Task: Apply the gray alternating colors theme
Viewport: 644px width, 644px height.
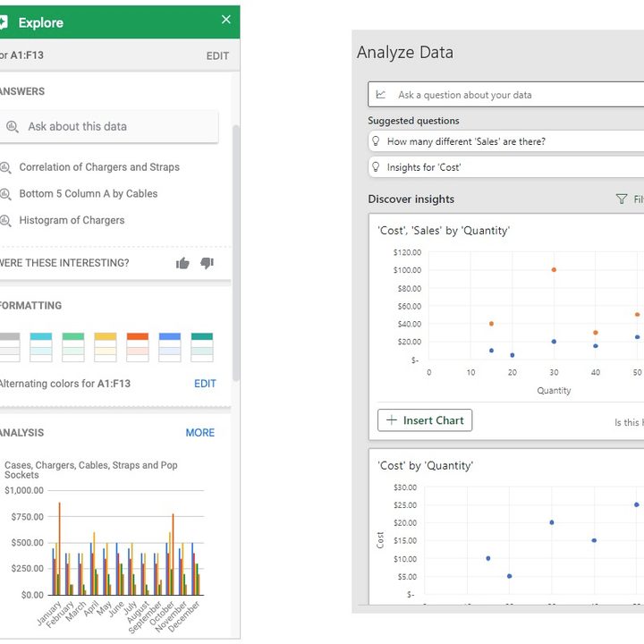Action: pyautogui.click(x=10, y=347)
